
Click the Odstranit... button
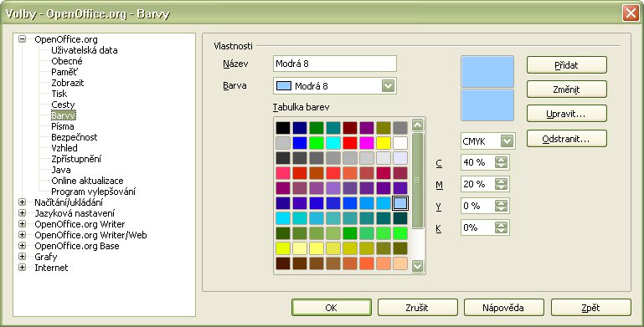(x=566, y=139)
